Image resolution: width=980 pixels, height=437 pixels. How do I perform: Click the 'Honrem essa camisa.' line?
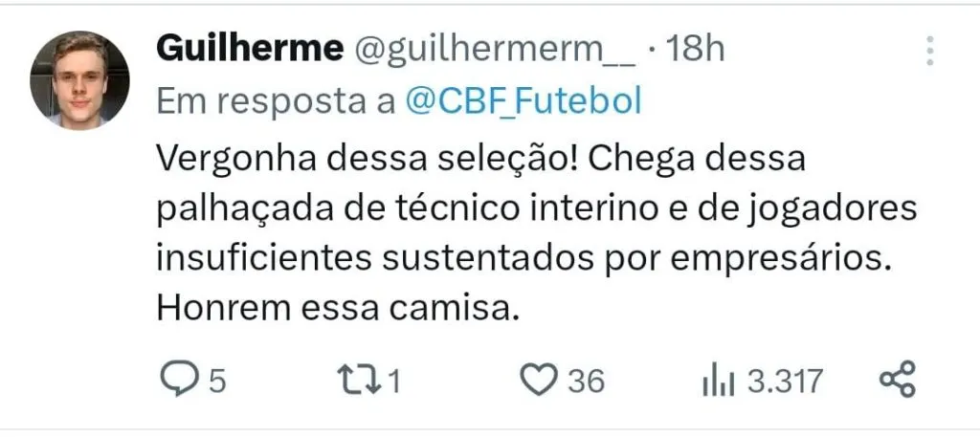click(x=335, y=309)
